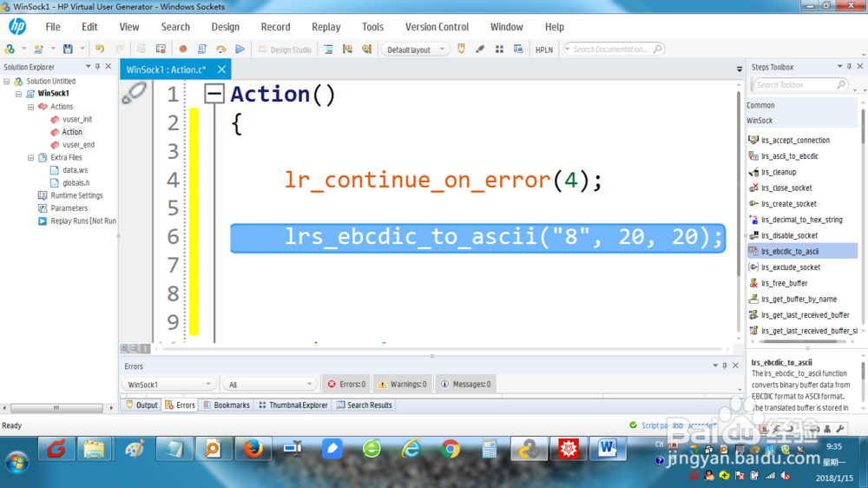Select lrs_get_buffer_by_name step in toolbox
This screenshot has width=868, height=488.
tap(799, 299)
